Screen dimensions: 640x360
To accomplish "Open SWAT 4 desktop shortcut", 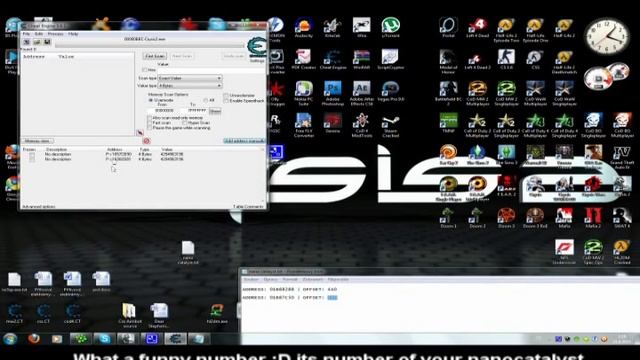I will tap(622, 218).
